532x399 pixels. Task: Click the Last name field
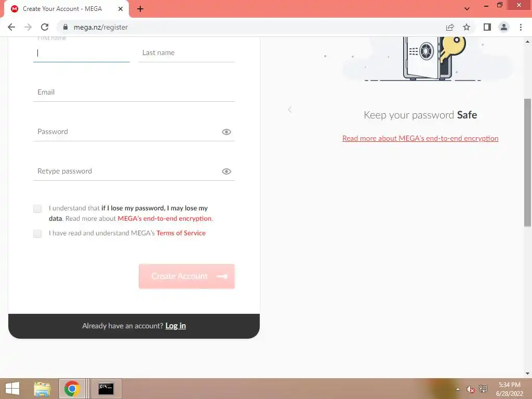[187, 52]
